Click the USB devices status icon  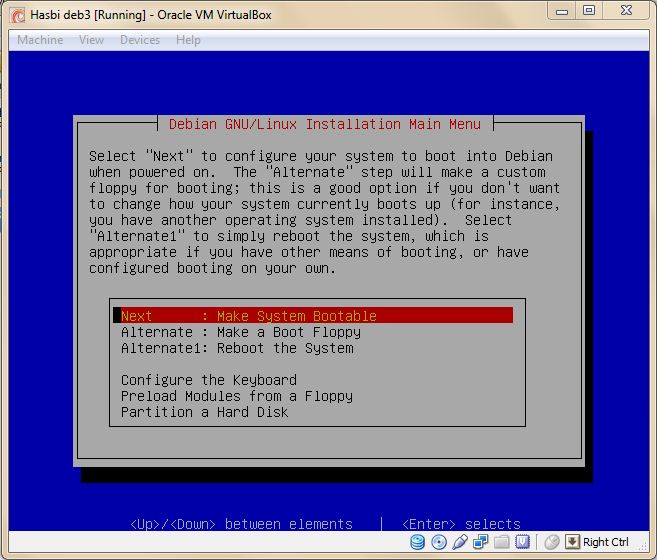point(460,542)
